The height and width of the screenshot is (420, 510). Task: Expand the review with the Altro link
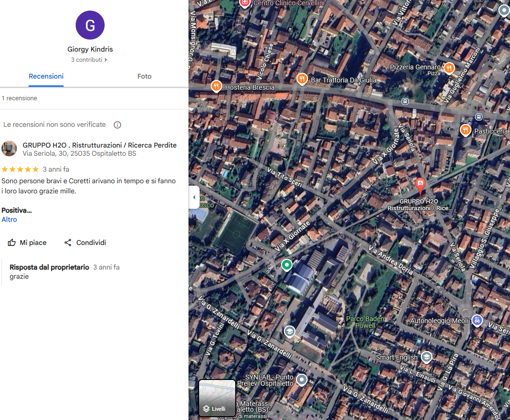point(9,219)
